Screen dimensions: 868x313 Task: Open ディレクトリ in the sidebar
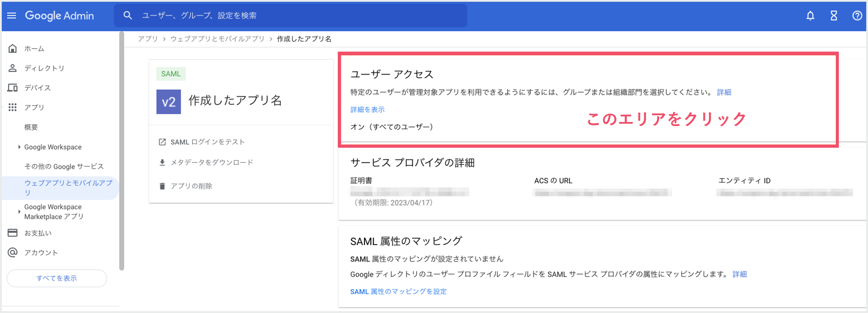tap(44, 68)
